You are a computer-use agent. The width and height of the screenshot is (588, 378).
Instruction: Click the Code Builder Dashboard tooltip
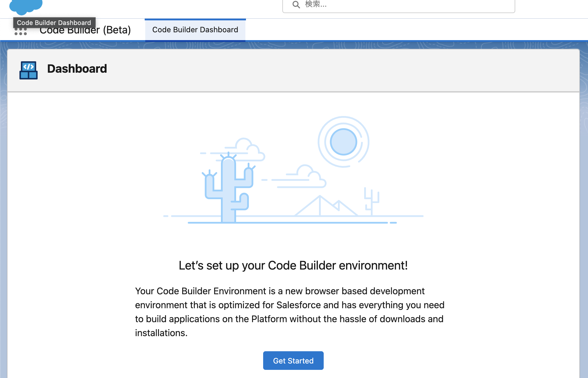[54, 22]
